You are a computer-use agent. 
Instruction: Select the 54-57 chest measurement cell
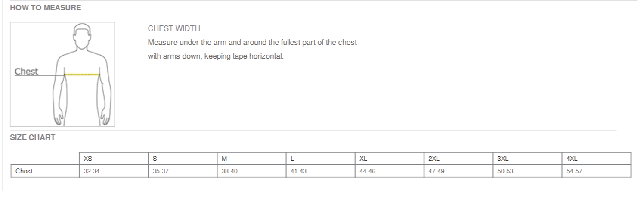click(596, 171)
